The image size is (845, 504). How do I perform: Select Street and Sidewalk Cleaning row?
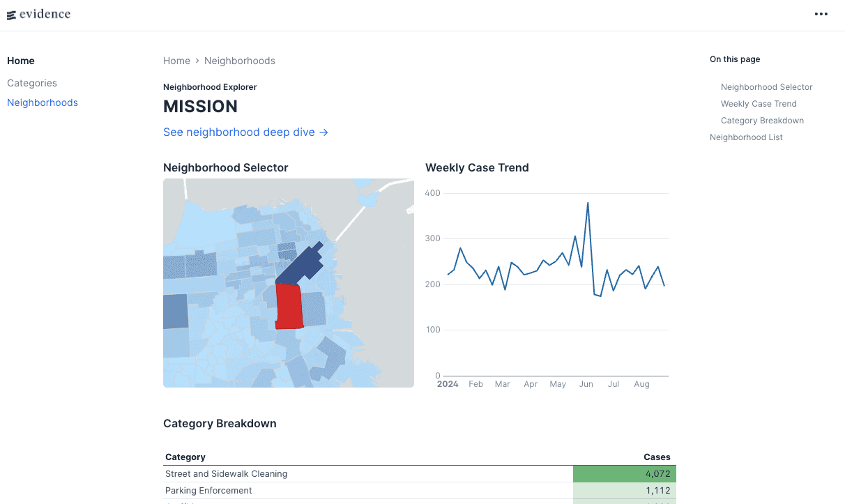click(x=227, y=474)
